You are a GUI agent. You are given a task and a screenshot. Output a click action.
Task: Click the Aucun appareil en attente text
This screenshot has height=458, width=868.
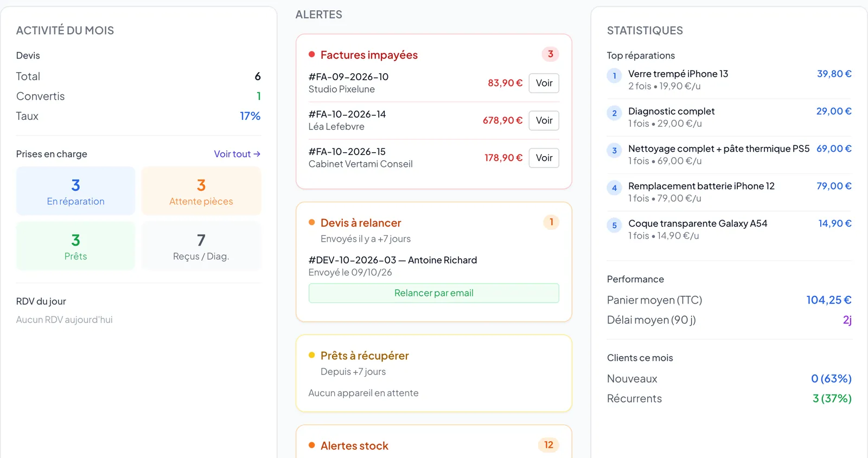(363, 393)
